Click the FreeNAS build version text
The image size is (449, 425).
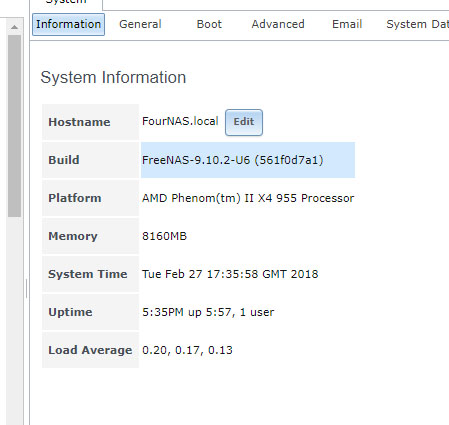pyautogui.click(x=233, y=160)
